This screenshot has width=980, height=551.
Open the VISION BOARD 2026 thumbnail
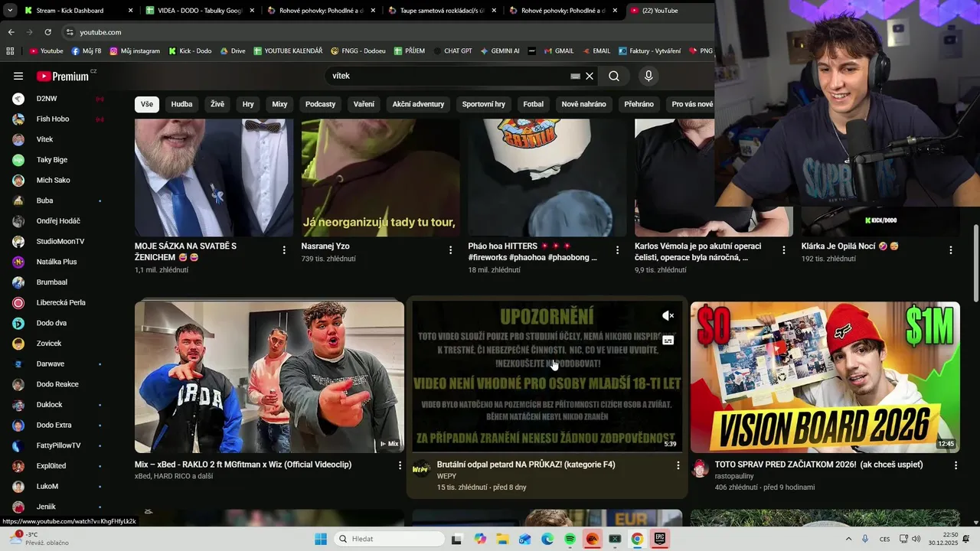tap(825, 377)
